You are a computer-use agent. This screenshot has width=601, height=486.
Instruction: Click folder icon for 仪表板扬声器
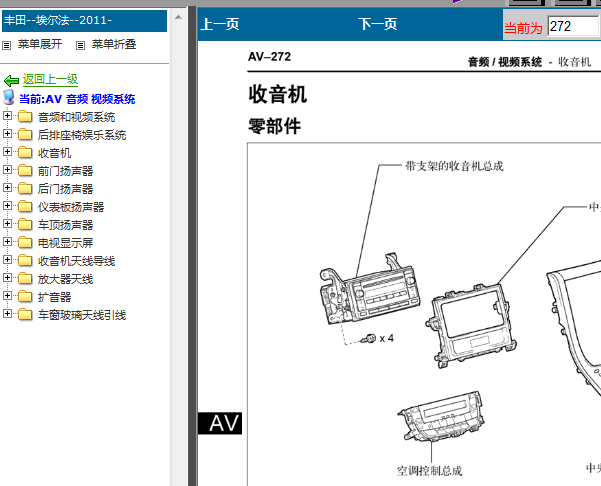tap(25, 207)
